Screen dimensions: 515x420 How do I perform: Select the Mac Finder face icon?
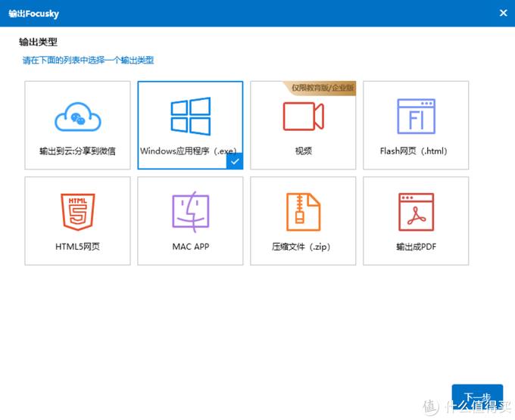pyautogui.click(x=191, y=212)
